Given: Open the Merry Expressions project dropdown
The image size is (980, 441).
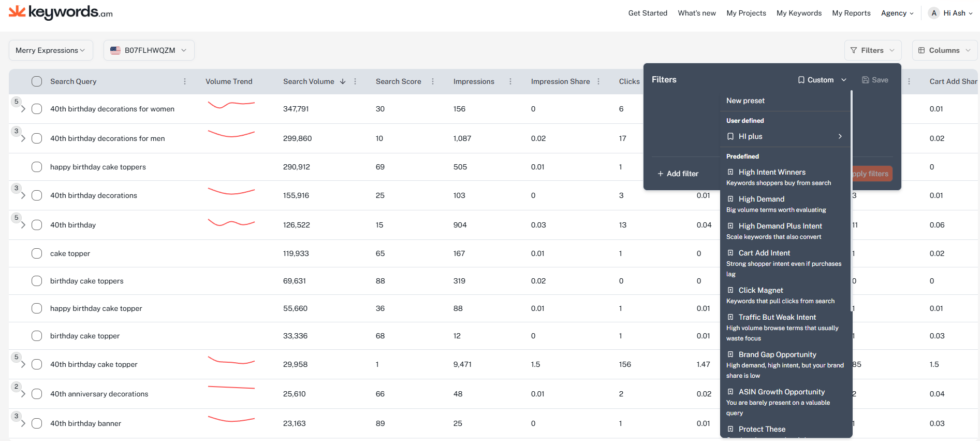Looking at the screenshot, I should [51, 50].
